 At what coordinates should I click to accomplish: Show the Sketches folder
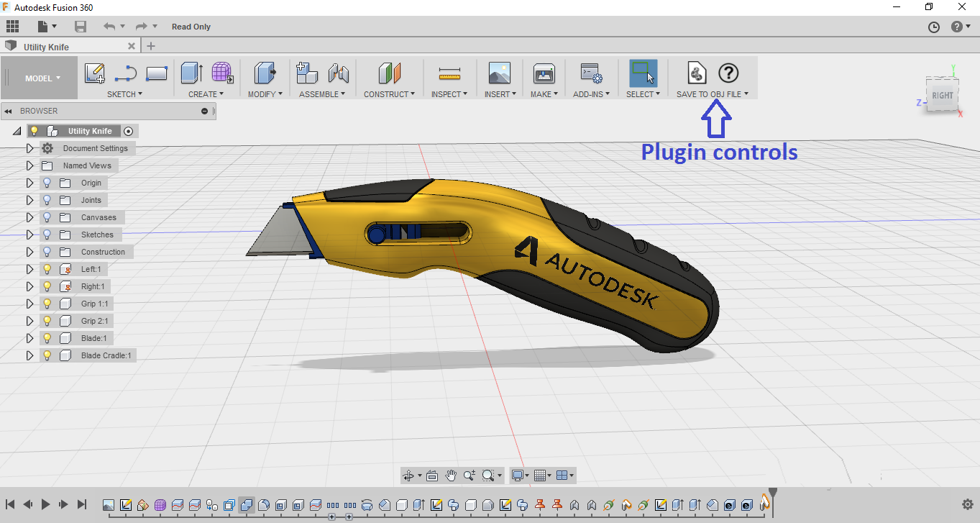click(x=47, y=235)
